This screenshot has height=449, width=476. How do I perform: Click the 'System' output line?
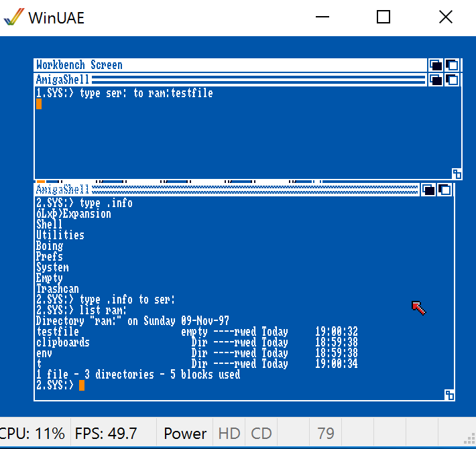(52, 267)
